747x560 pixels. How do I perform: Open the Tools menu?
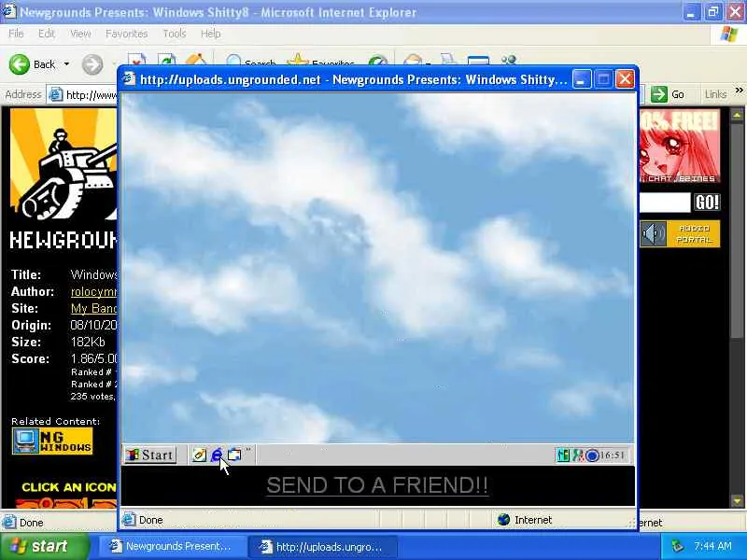click(x=175, y=34)
